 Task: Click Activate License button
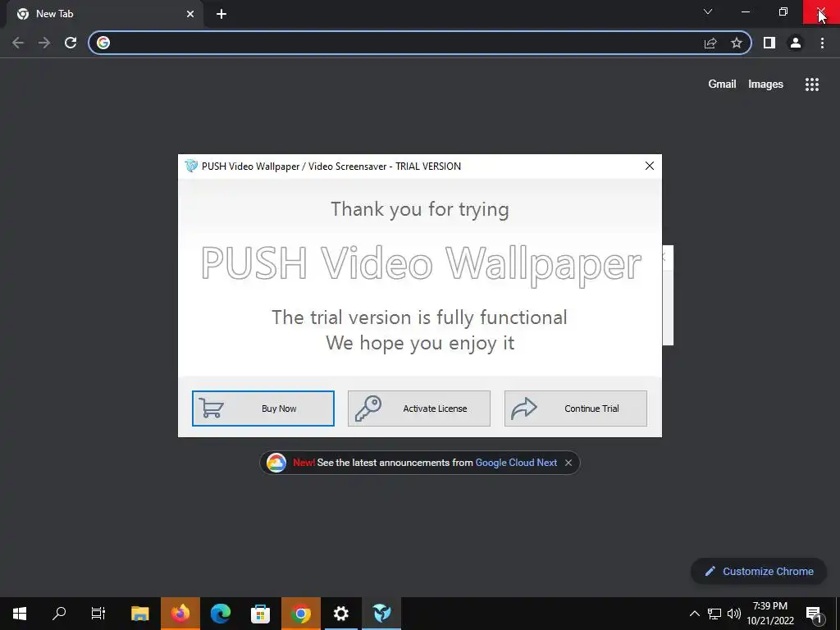pyautogui.click(x=419, y=409)
